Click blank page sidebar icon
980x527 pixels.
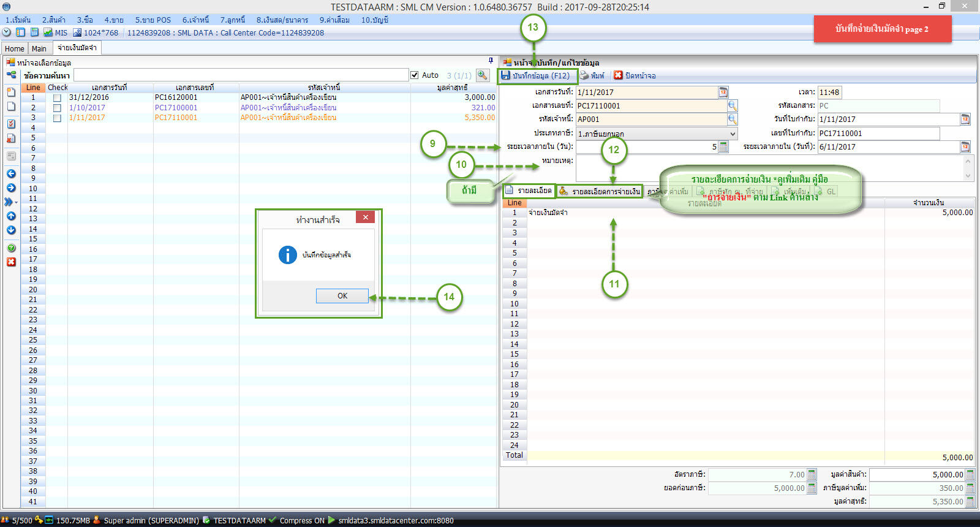[x=11, y=107]
